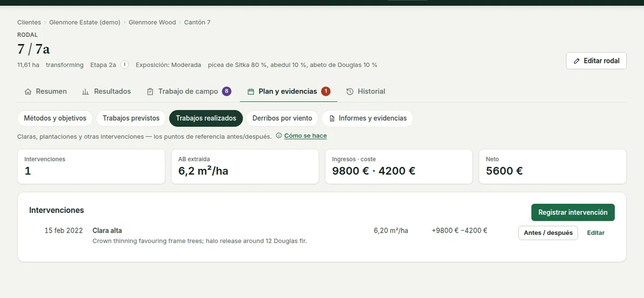Open Antes / después for Clara alta
Screen dimensions: 644x298
pyautogui.click(x=548, y=233)
